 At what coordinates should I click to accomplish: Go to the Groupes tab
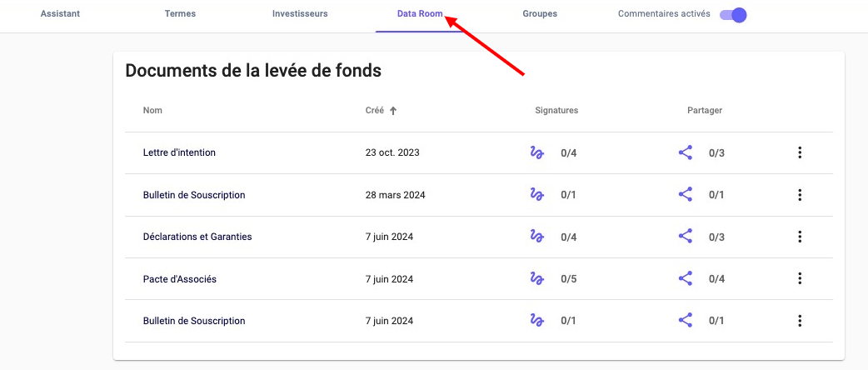pos(540,14)
